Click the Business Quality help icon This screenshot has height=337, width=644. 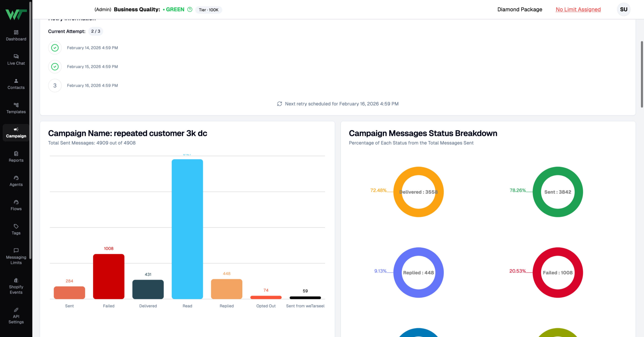(x=190, y=10)
